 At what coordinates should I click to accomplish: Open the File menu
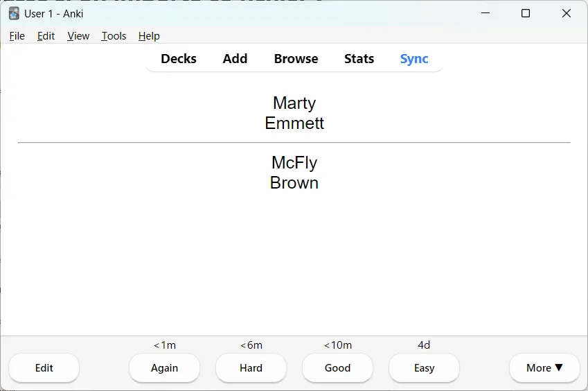17,36
